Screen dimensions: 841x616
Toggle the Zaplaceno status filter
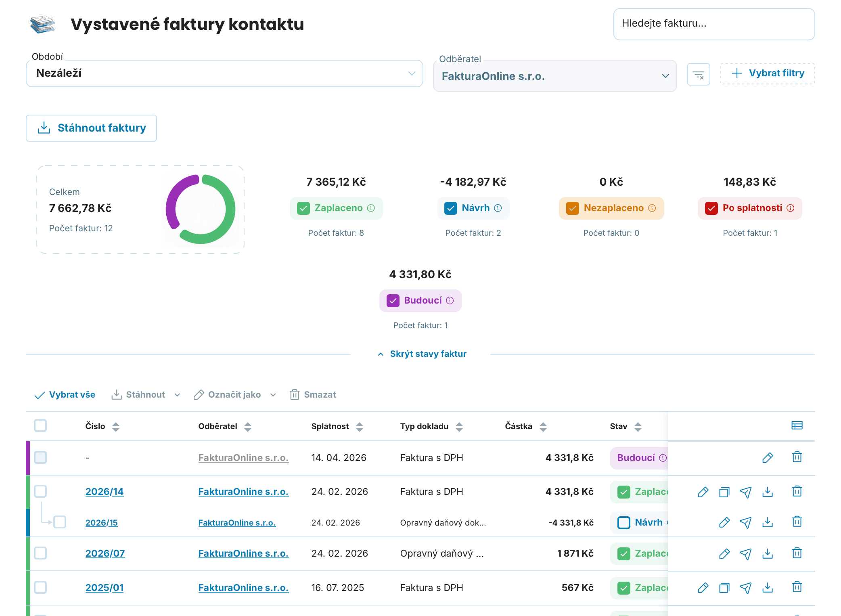[303, 208]
